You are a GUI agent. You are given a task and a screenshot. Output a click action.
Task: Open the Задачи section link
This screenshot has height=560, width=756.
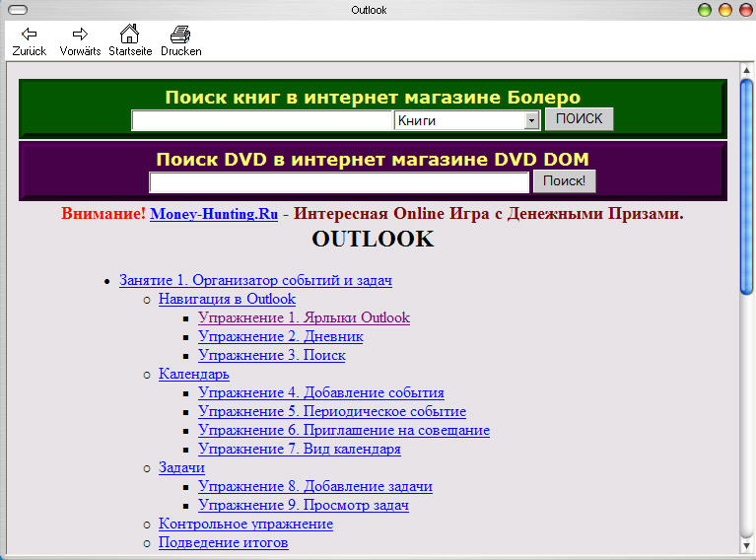pos(181,468)
